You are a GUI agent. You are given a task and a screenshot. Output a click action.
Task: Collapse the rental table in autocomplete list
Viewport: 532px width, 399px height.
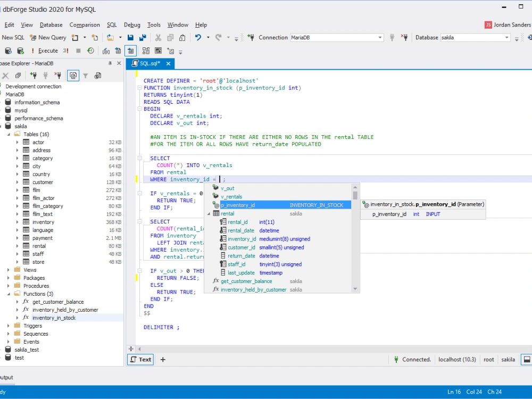pos(209,214)
